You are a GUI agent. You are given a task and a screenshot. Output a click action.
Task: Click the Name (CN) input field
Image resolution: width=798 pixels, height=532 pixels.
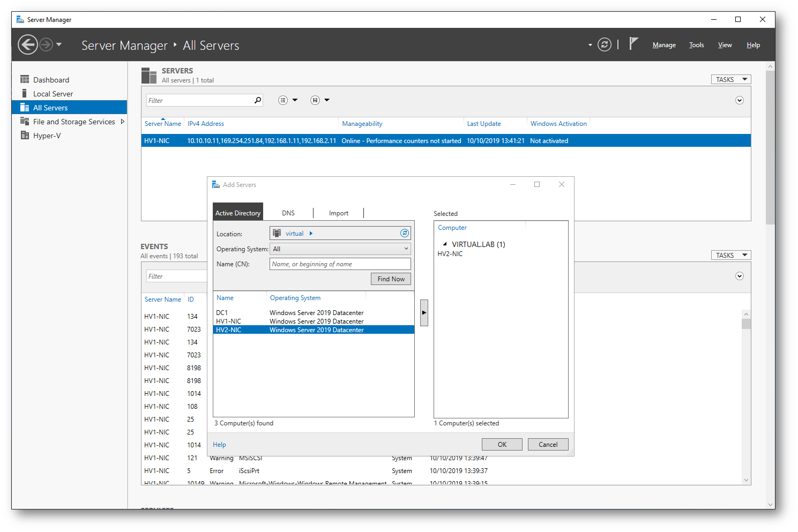tap(340, 264)
